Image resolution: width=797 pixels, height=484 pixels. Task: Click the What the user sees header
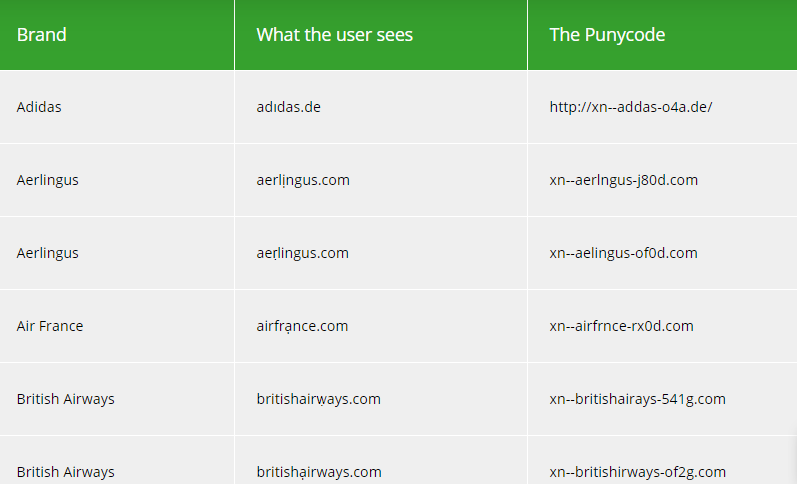coord(334,35)
